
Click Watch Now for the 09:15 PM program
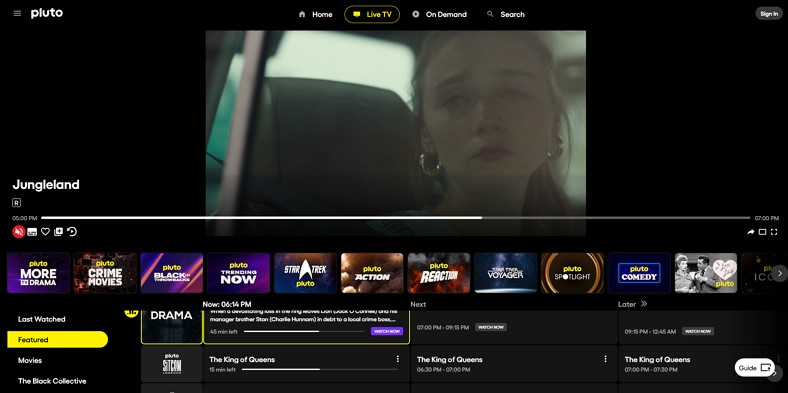(698, 331)
